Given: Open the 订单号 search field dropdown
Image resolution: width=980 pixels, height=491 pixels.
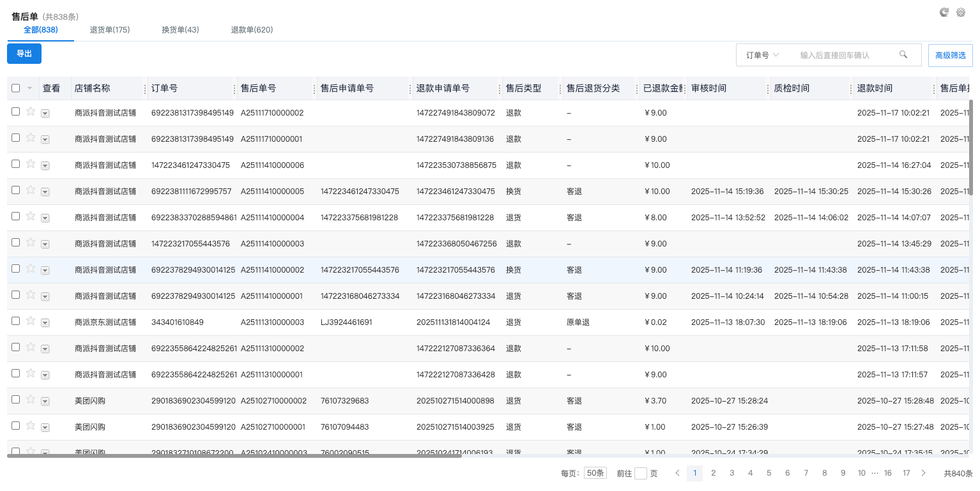Looking at the screenshot, I should coord(763,55).
